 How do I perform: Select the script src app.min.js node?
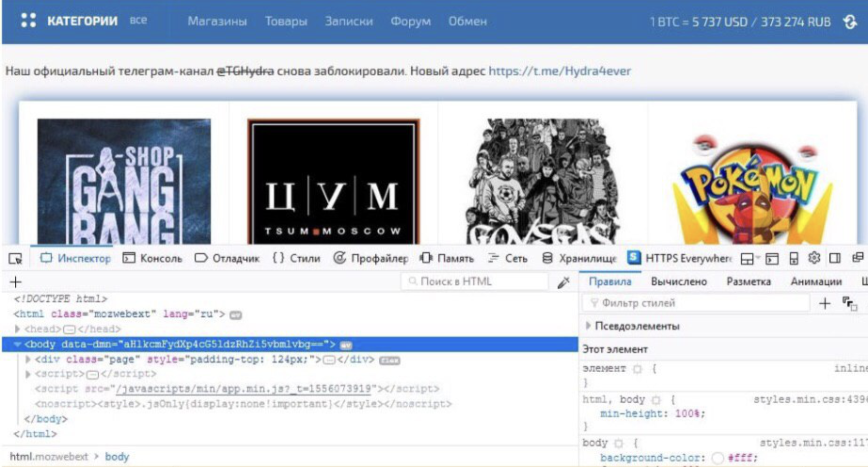(237, 389)
